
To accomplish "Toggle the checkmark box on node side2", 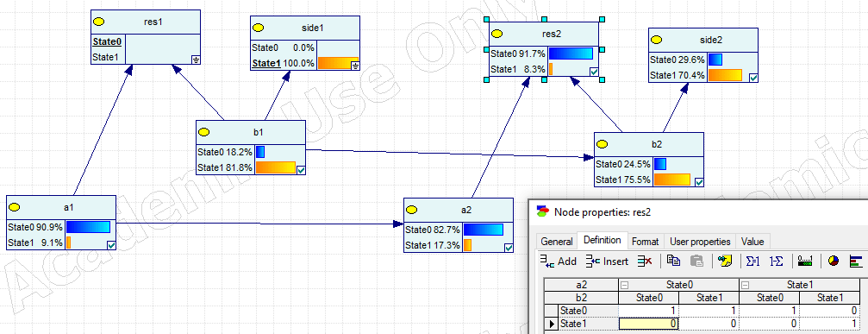I will click(753, 78).
